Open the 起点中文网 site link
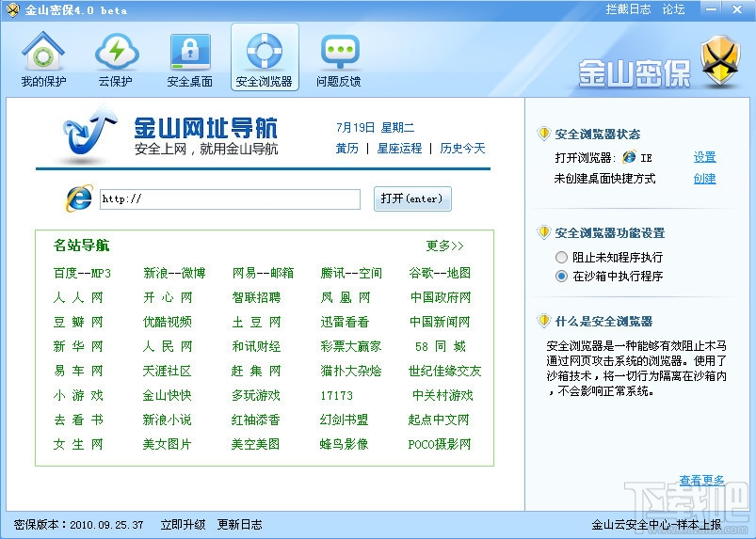The width and height of the screenshot is (756, 539). click(439, 420)
